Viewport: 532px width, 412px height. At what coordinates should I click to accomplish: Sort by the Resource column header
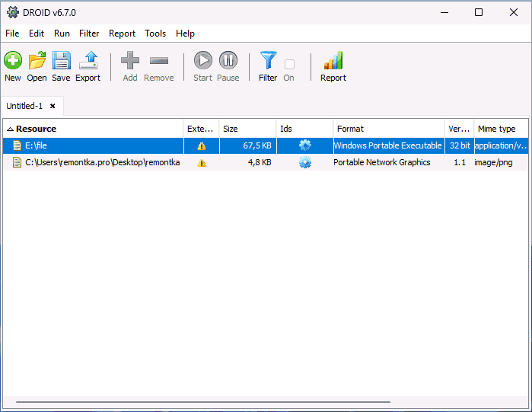click(x=93, y=129)
